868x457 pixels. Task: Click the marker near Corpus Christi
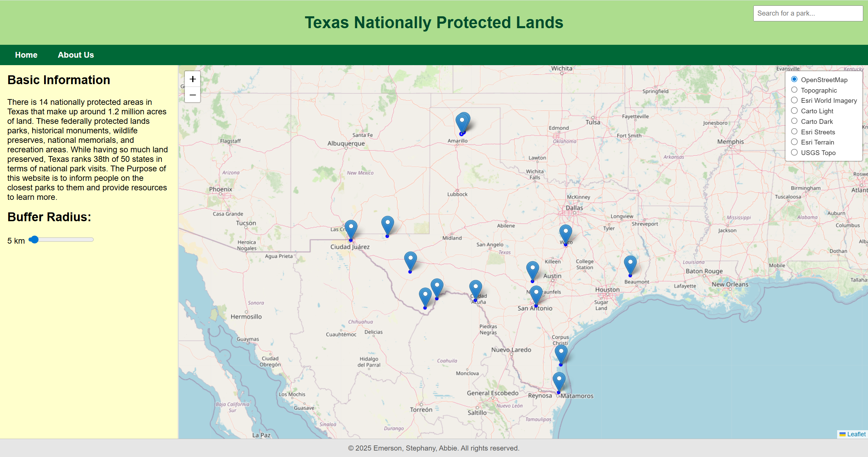click(561, 354)
